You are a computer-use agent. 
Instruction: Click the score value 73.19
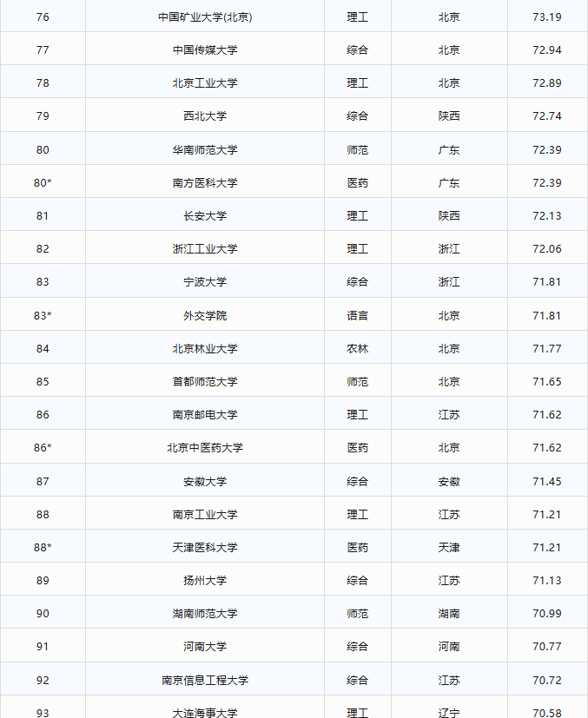pos(546,16)
